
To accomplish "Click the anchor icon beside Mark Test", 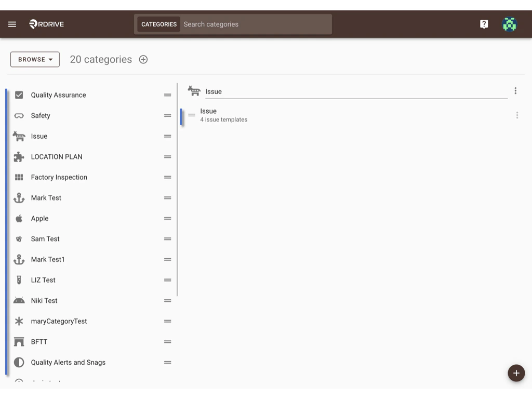I will (19, 197).
